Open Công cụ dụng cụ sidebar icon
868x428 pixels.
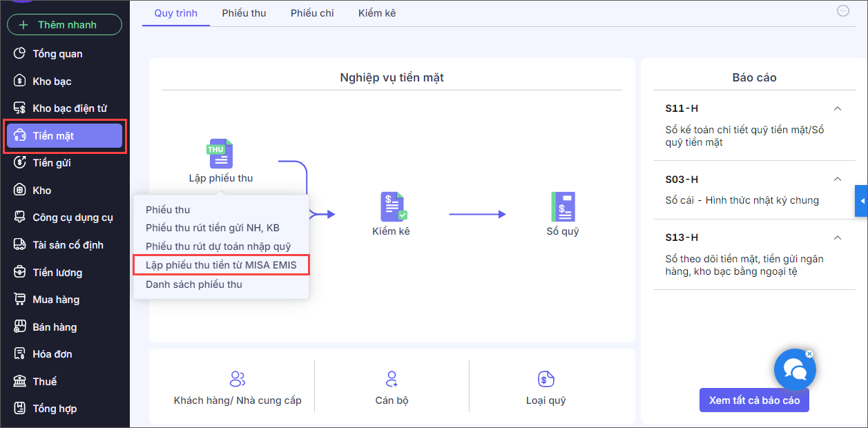(20, 217)
